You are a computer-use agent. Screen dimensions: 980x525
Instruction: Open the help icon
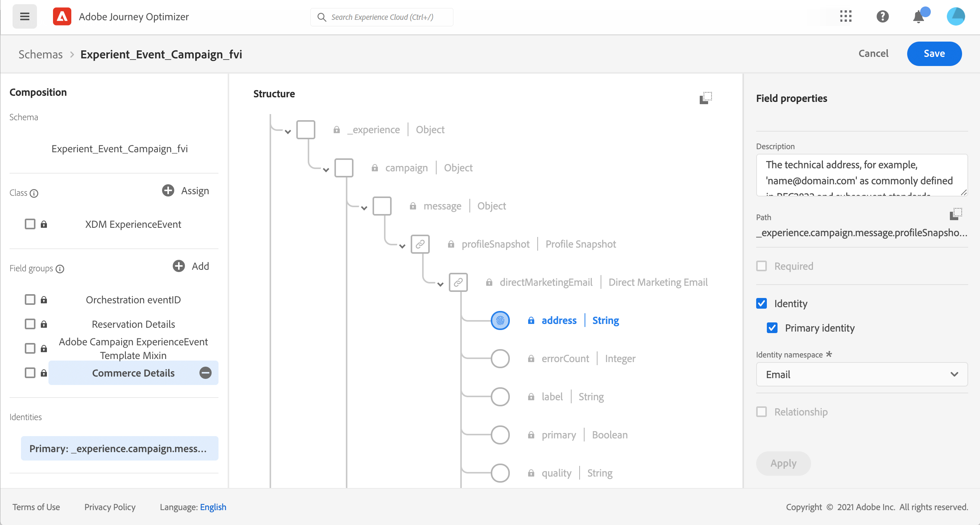coord(882,16)
